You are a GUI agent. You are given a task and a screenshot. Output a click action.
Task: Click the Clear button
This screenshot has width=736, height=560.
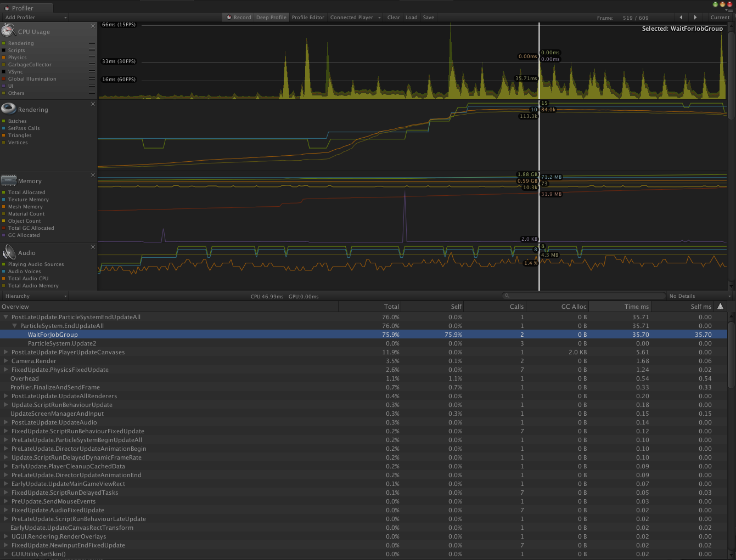(x=394, y=18)
